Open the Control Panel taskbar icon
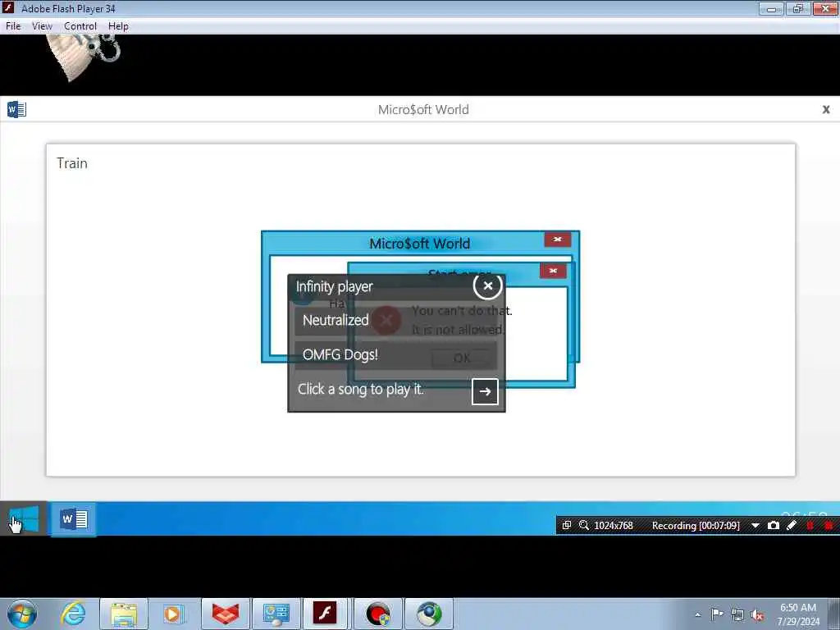Screen dimensions: 840x630 pos(276,614)
